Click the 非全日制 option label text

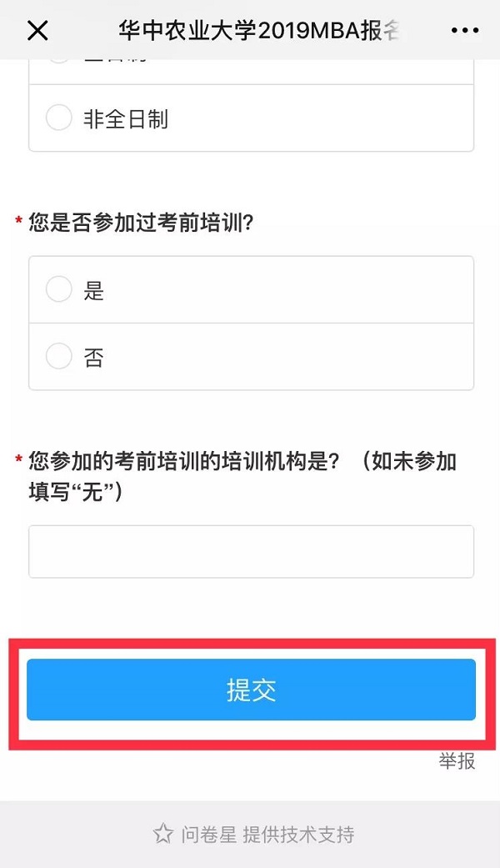(126, 119)
